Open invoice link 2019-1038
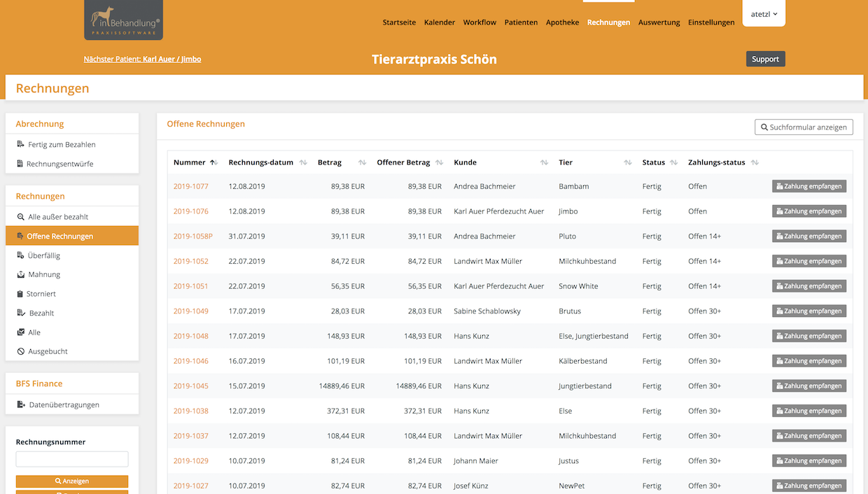 (191, 411)
